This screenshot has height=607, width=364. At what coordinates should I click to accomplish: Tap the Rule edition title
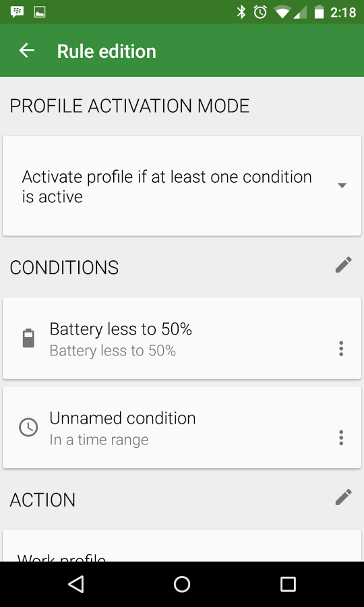[x=107, y=51]
